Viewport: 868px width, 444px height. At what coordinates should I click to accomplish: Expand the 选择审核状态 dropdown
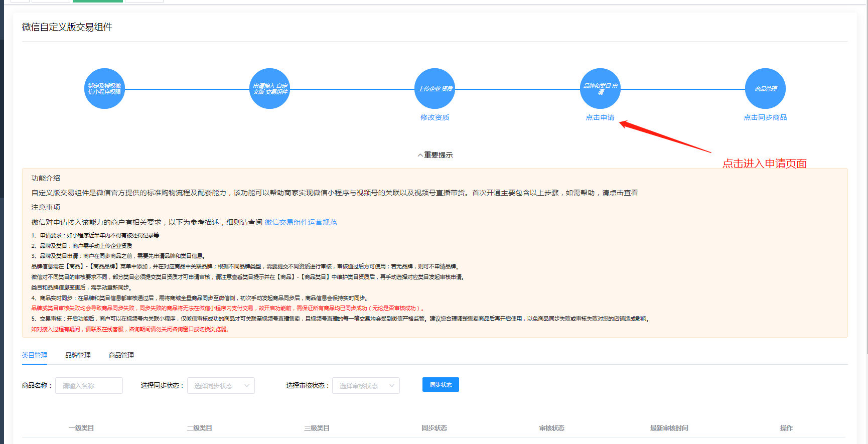click(x=366, y=386)
